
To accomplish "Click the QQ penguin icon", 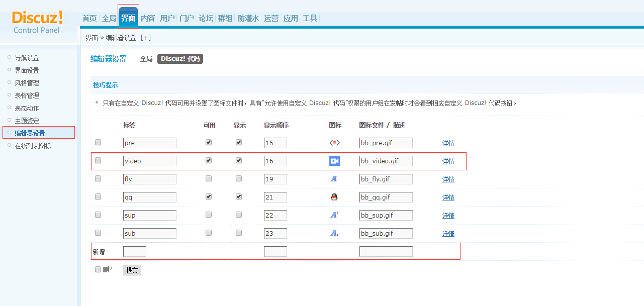I will click(x=334, y=196).
